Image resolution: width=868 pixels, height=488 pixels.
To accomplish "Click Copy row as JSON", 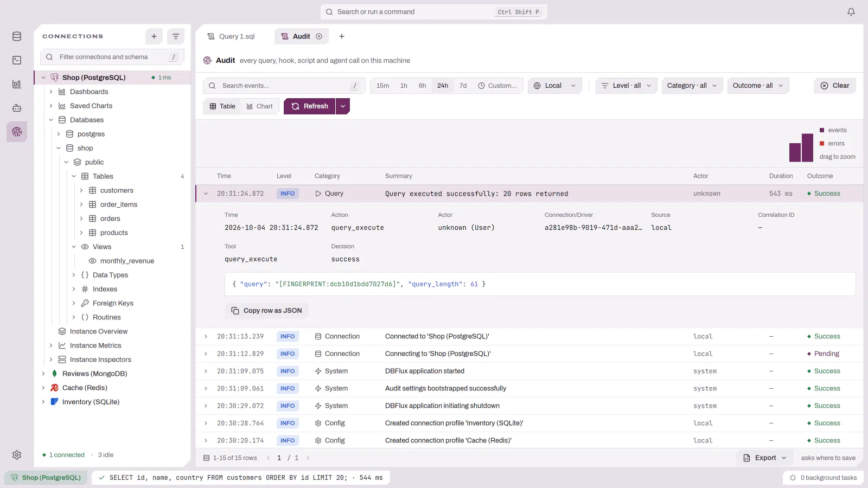I will (266, 311).
